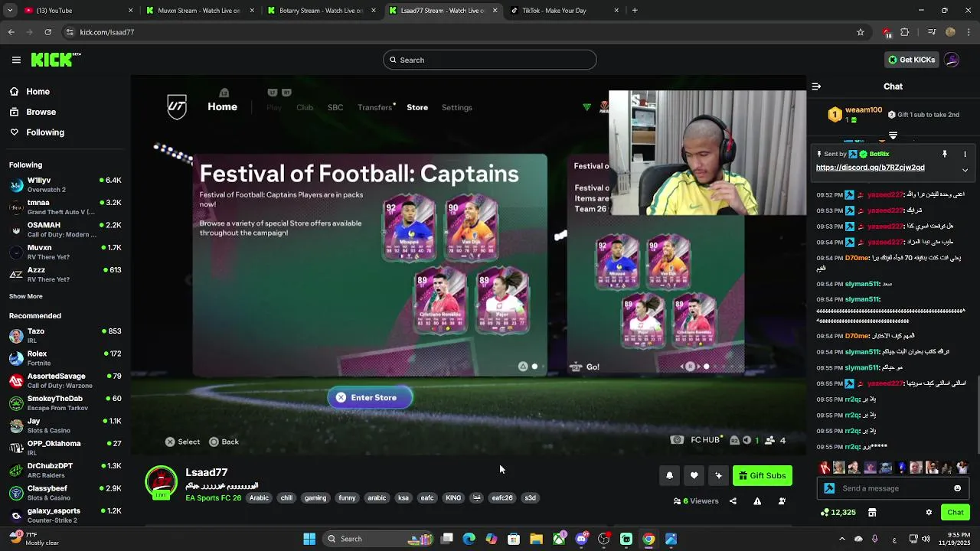Open SmokeyTheDab recommended channel
Screen dimensions: 980x551
(x=65, y=403)
